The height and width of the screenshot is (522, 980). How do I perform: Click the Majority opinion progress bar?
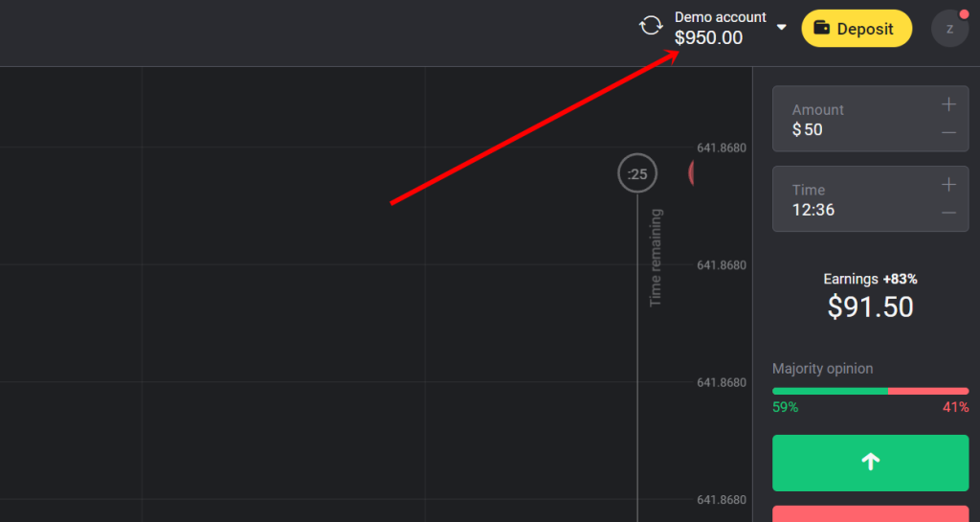pos(870,391)
